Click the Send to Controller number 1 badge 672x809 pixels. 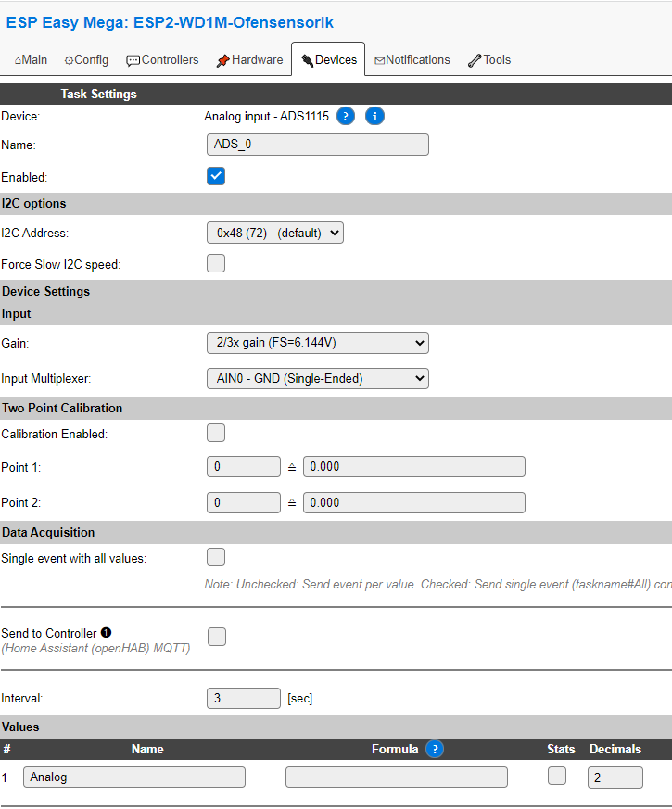click(107, 632)
